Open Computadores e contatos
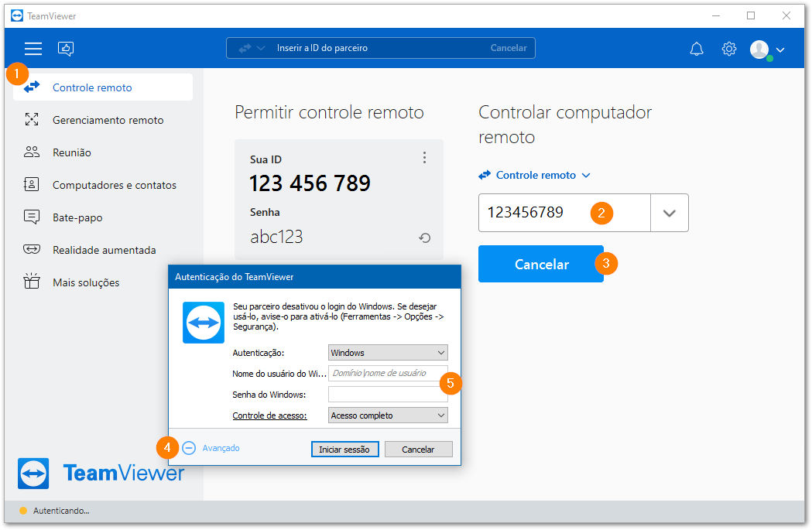Viewport: 812px width, 530px height. (103, 185)
